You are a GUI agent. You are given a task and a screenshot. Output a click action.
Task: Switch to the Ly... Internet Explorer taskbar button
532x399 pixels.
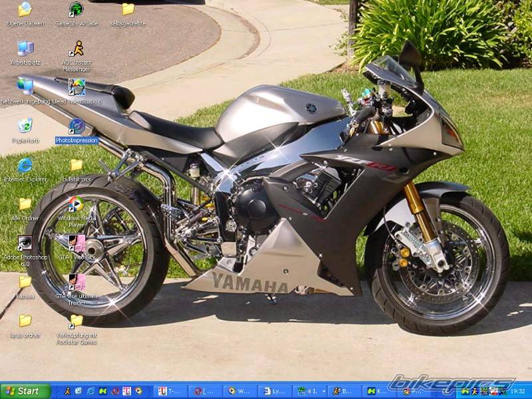click(x=275, y=391)
